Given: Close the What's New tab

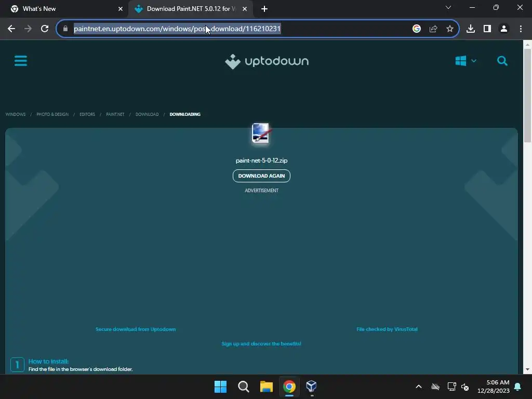Looking at the screenshot, I should click(x=120, y=9).
